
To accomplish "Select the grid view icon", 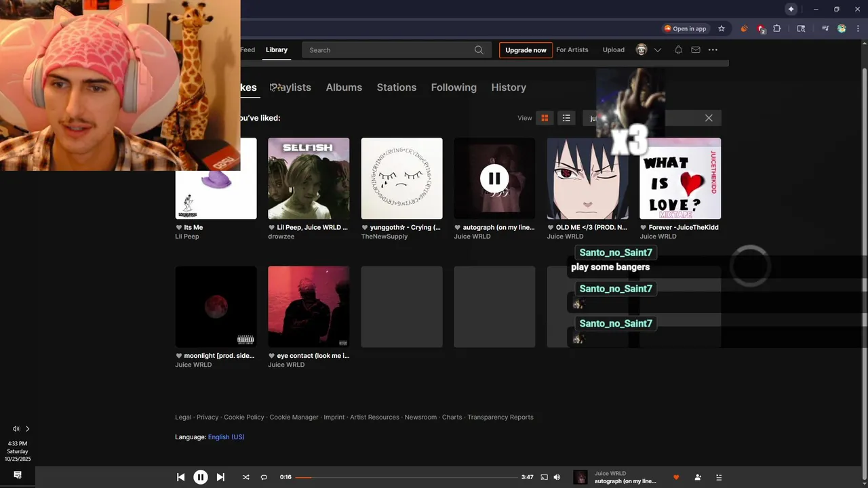I will click(545, 118).
